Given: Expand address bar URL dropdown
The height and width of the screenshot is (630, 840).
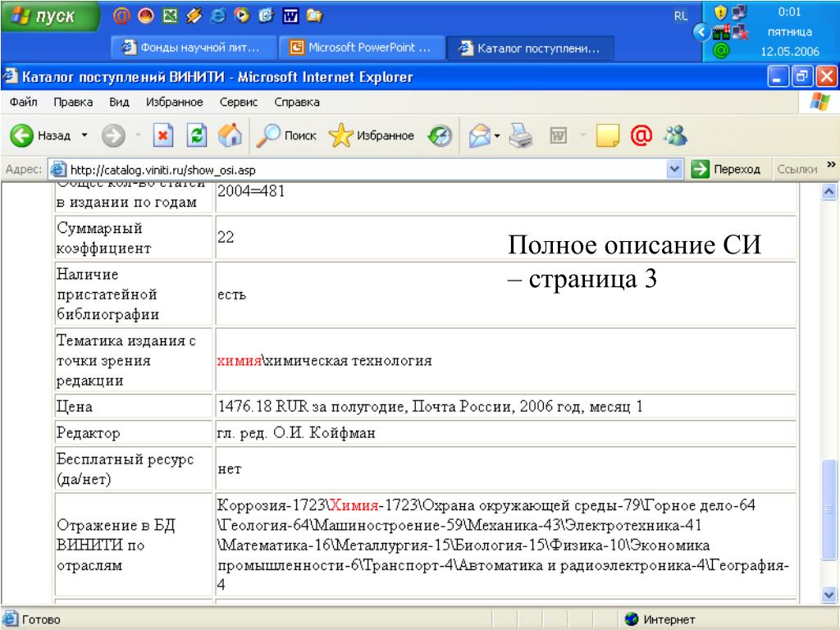Looking at the screenshot, I should pos(674,169).
